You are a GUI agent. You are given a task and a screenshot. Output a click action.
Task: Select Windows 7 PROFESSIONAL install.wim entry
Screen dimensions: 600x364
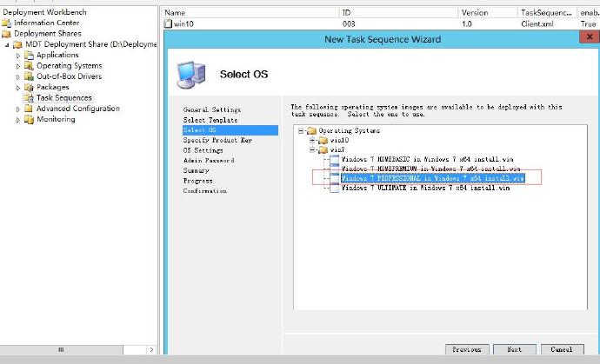click(432, 178)
